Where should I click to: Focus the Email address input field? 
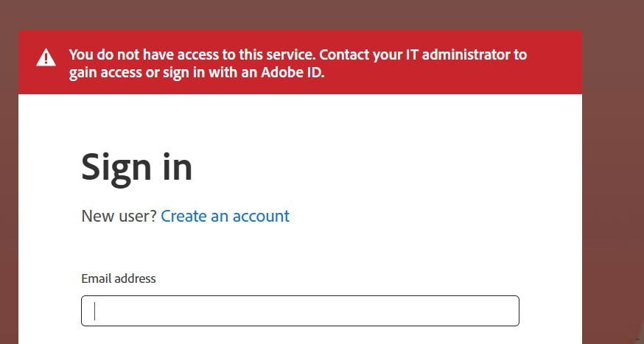pos(300,311)
